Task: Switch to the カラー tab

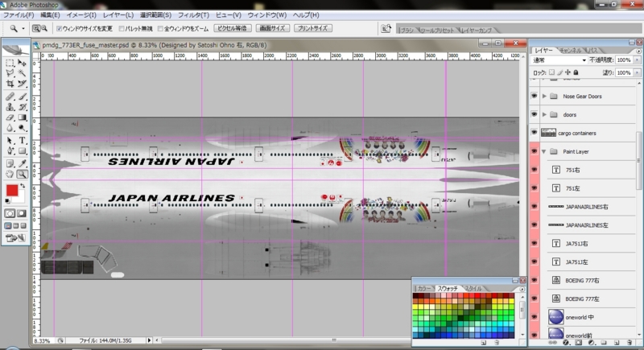Action: click(424, 289)
